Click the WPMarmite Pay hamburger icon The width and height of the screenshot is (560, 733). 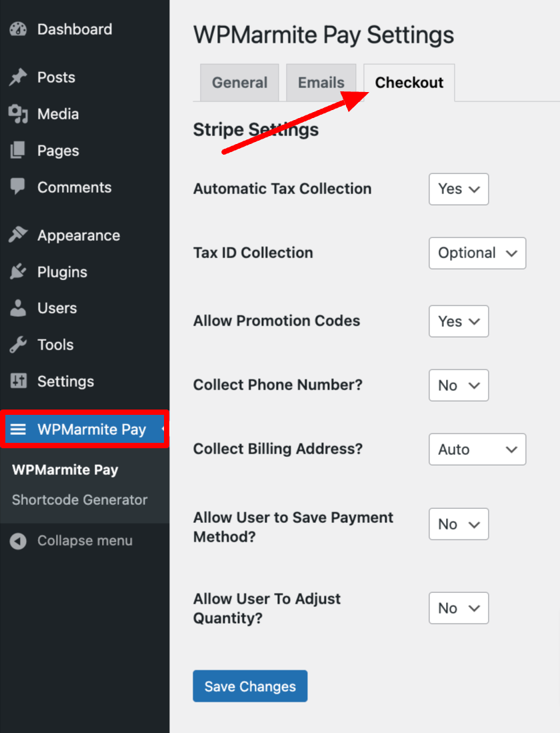(19, 429)
